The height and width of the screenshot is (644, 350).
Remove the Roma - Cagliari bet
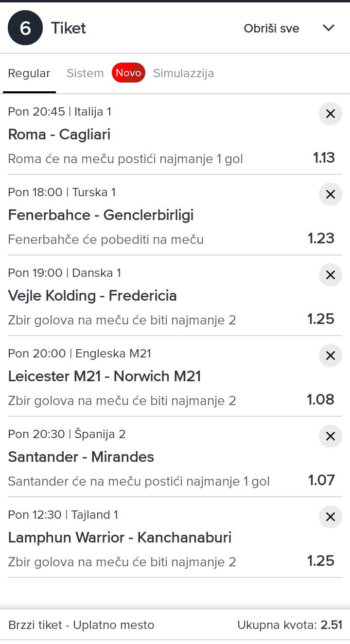tap(330, 114)
